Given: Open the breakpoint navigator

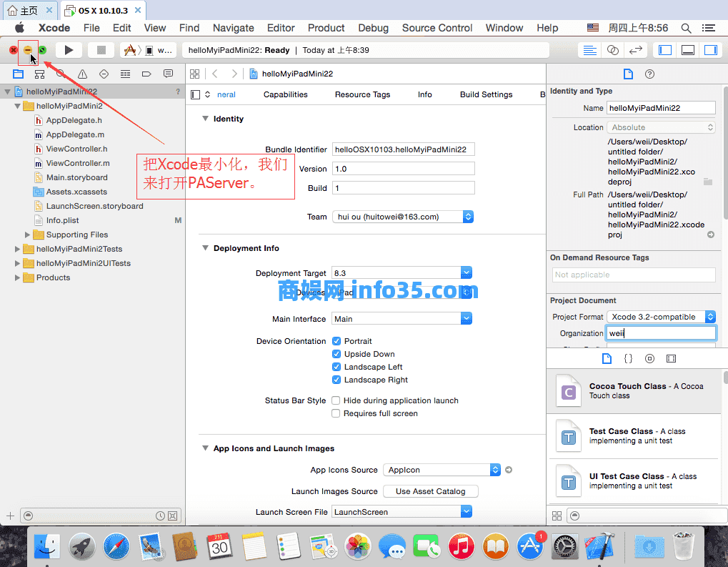Looking at the screenshot, I should (x=146, y=74).
